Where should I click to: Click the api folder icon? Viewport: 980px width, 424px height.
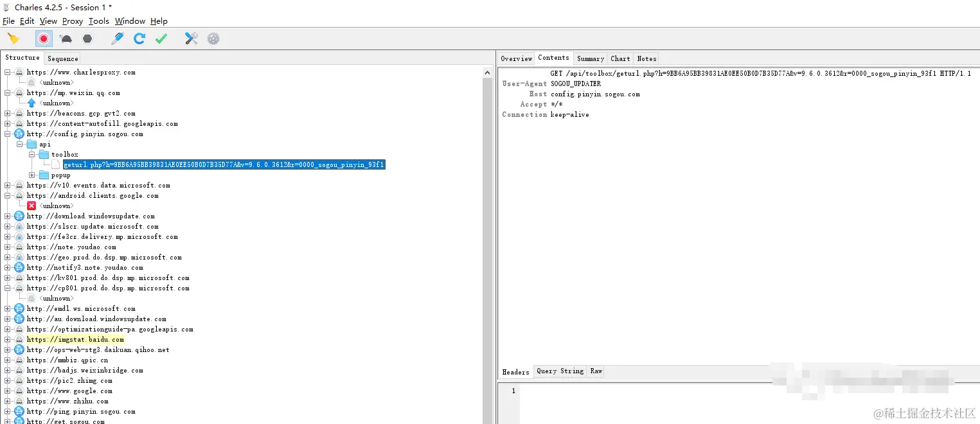(31, 145)
